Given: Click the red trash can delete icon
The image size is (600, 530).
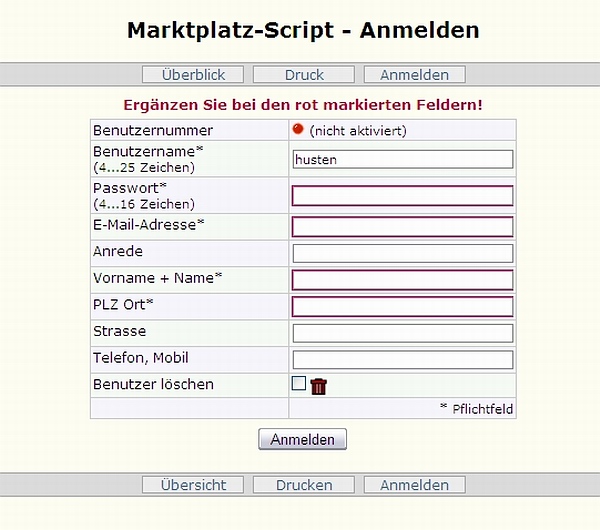Looking at the screenshot, I should [319, 386].
